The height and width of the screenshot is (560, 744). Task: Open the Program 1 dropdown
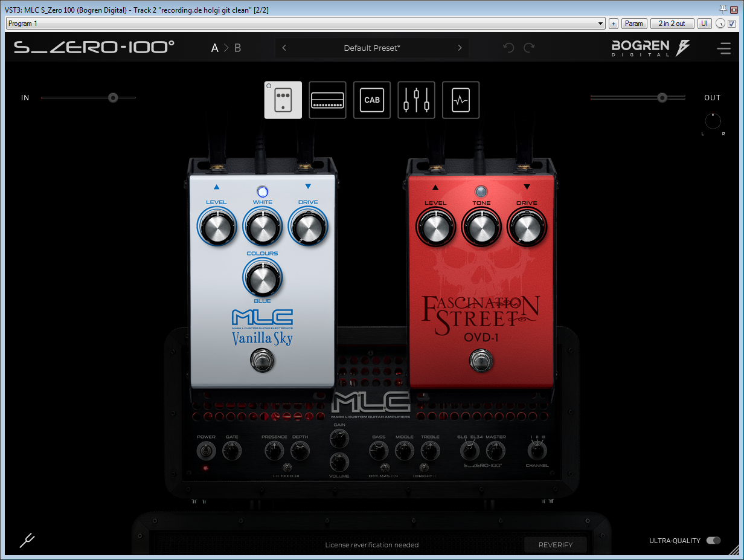coord(306,24)
